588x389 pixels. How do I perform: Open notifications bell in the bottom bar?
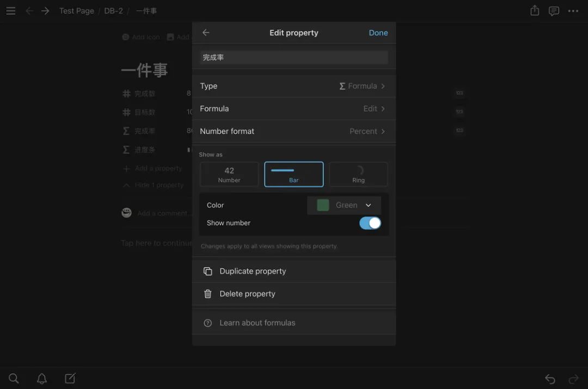point(42,379)
